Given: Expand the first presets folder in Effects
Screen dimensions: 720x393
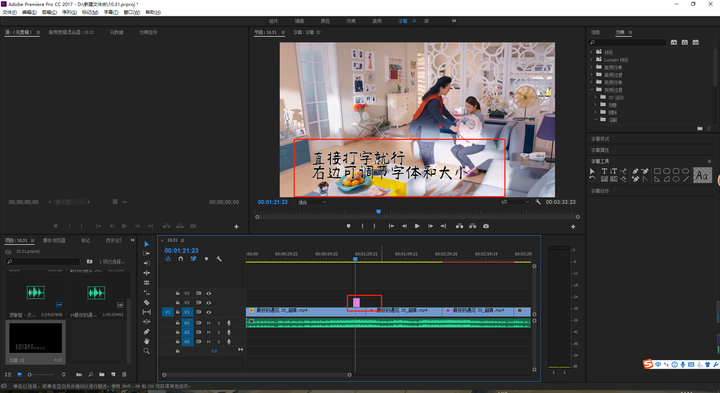Looking at the screenshot, I should point(591,52).
